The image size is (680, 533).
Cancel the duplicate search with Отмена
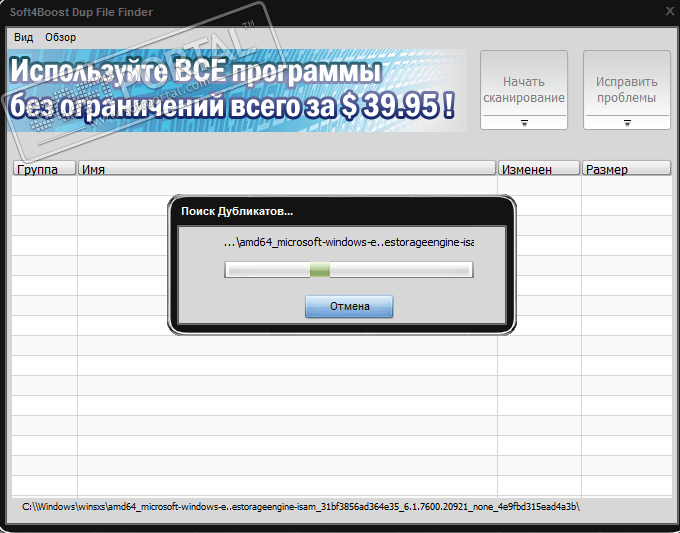click(349, 307)
